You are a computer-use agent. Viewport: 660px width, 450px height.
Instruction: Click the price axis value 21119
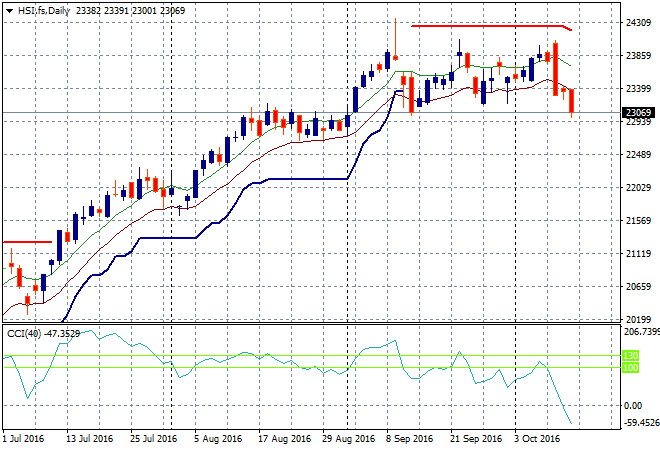639,253
